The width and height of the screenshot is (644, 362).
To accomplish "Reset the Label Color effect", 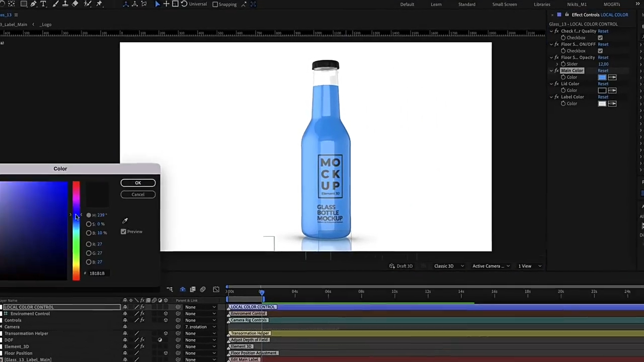I will 603,97.
